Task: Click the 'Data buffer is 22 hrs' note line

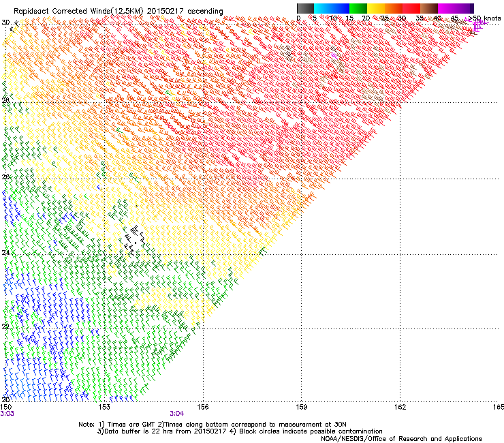Action: click(x=240, y=431)
